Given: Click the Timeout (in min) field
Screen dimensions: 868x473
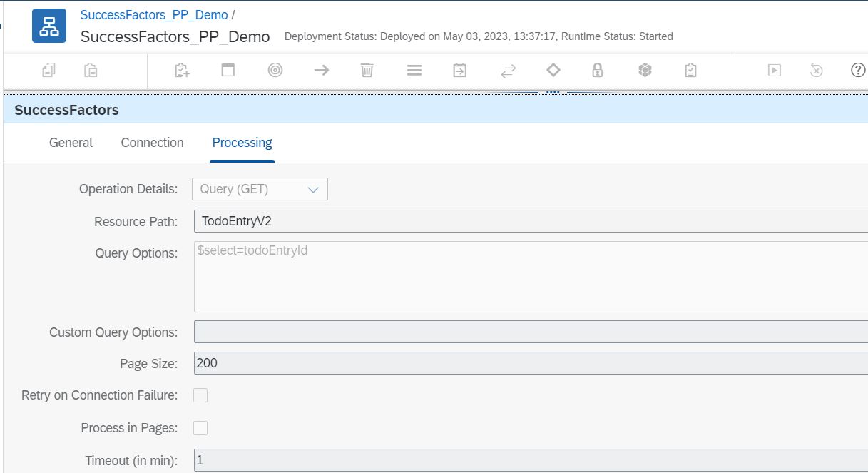Looking at the screenshot, I should [x=531, y=460].
